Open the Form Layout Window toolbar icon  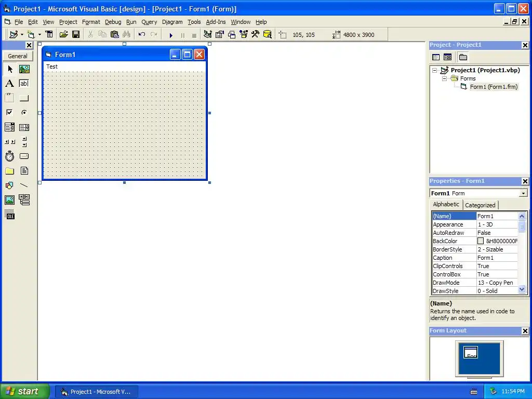click(x=232, y=35)
